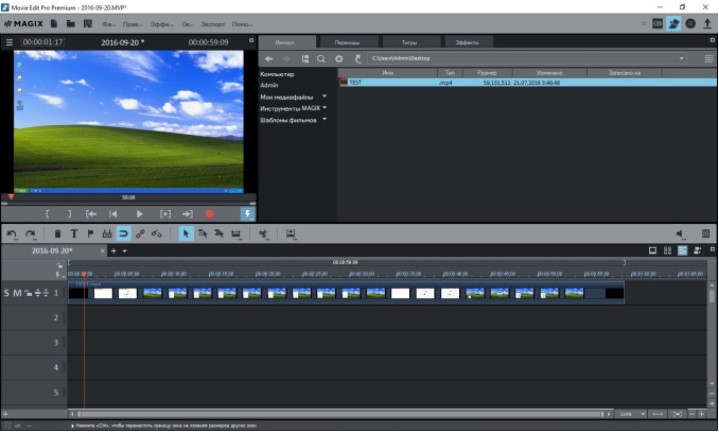This screenshot has height=432, width=719.
Task: Select the TEST mp4 file row
Action: (x=527, y=83)
